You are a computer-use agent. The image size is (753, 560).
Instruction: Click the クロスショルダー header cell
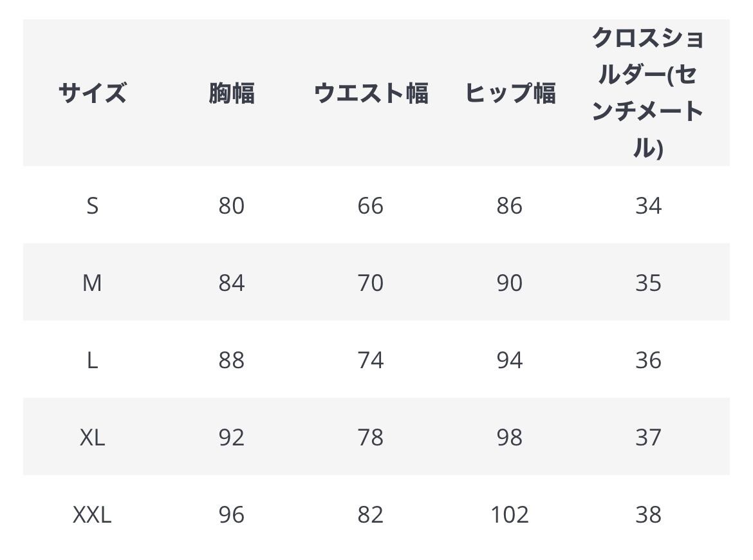(648, 93)
